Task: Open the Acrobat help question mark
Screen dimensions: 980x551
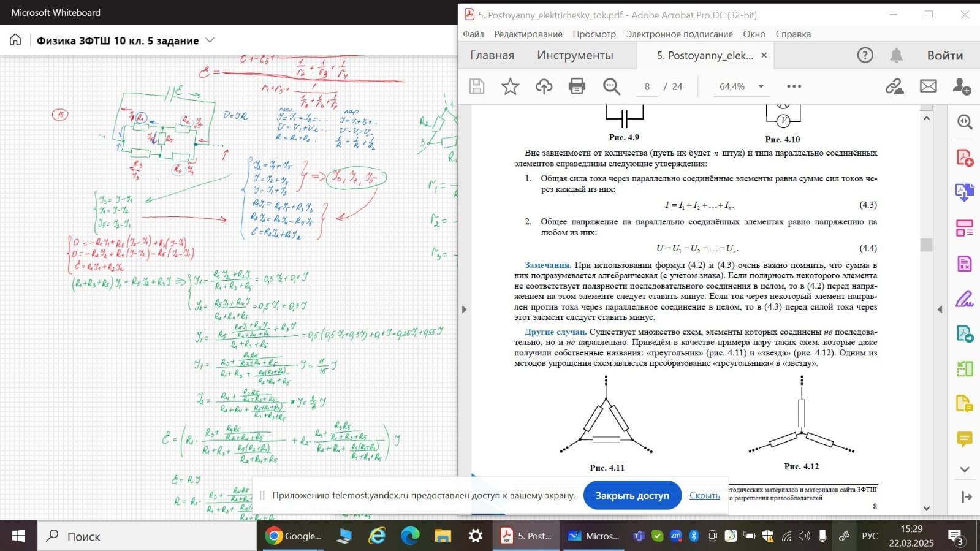Action: pos(865,55)
